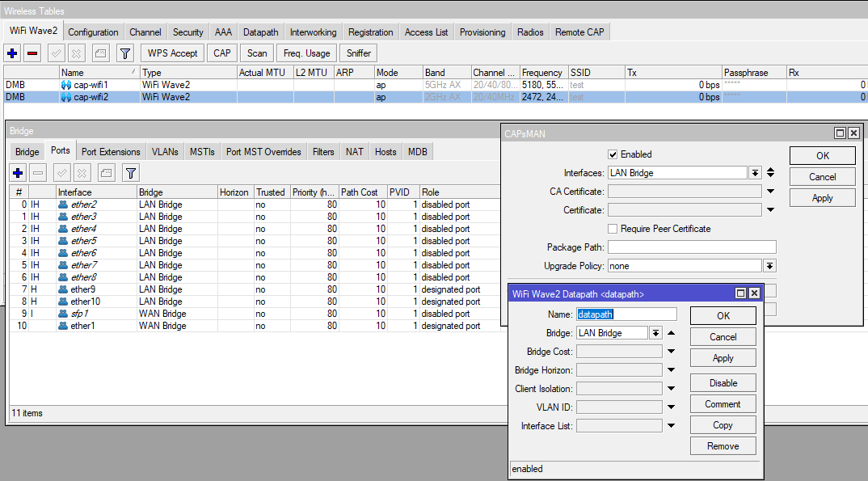Screen dimensions: 868x481
Task: Open the Bridge dropdown in the Datapath dialog
Action: tap(655, 332)
